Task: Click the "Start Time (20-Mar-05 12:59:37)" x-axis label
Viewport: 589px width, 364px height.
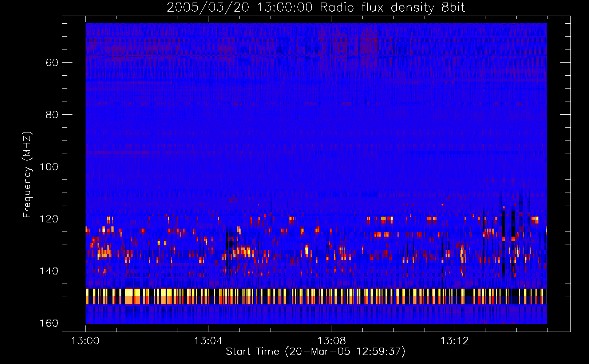Action: (x=316, y=352)
